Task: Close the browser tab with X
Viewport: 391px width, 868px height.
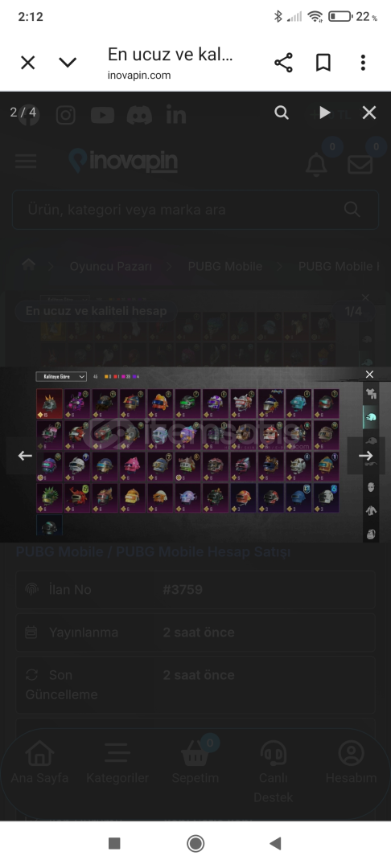Action: [27, 63]
